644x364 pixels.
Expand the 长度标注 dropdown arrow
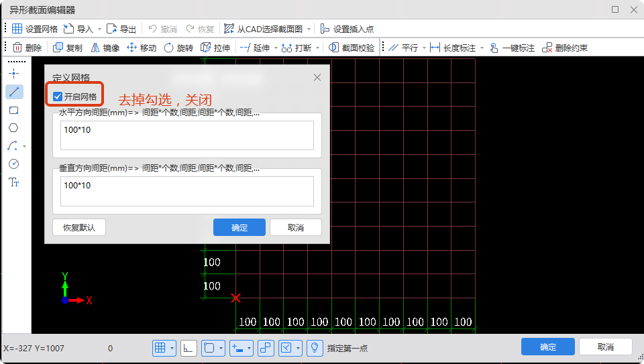482,48
